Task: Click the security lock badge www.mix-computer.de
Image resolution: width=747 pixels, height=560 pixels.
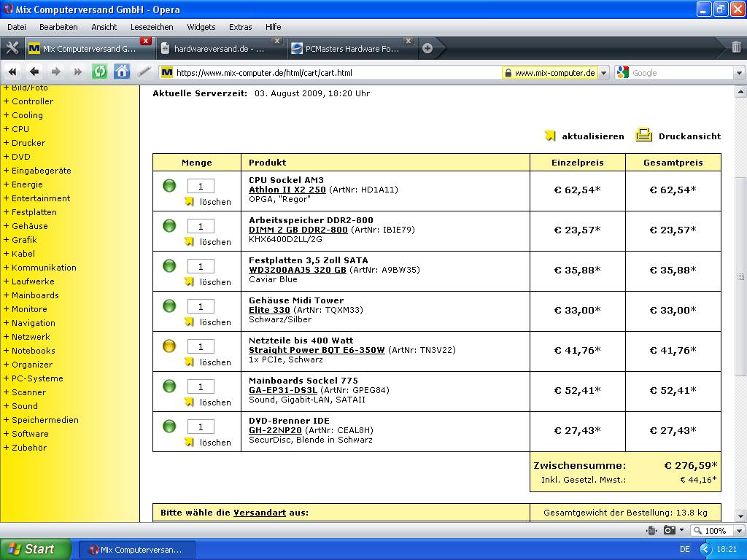Action: point(549,73)
